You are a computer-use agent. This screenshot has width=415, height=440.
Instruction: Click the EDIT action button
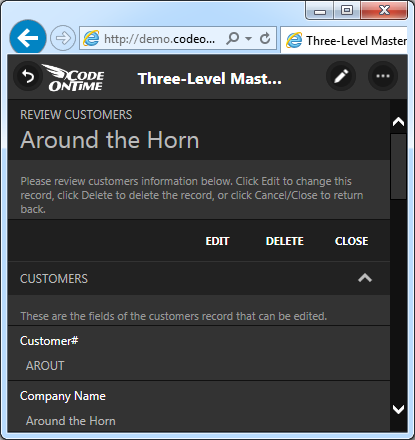click(217, 241)
